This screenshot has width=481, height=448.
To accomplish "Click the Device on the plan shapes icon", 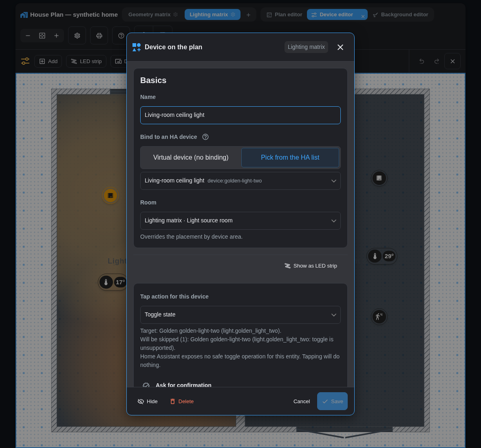I will click(x=137, y=47).
